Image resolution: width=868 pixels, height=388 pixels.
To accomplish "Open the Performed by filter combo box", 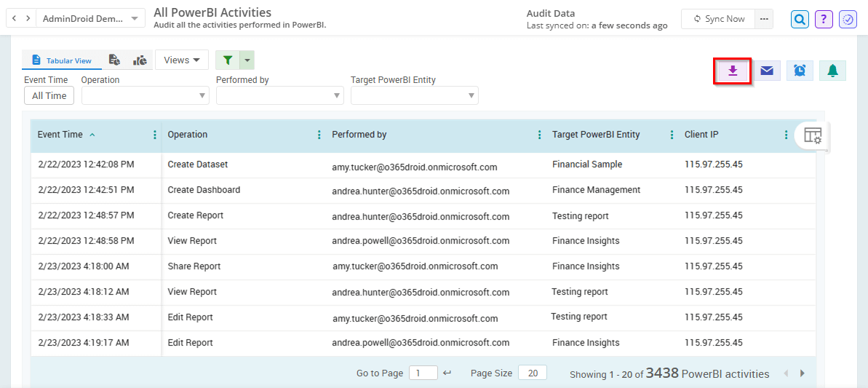I will point(280,95).
